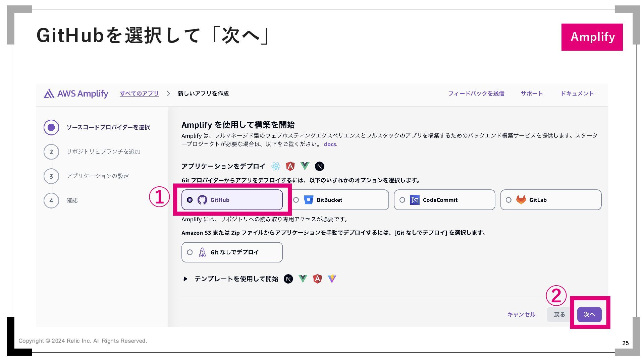The width and height of the screenshot is (644, 362).
Task: Click the キャンセル button
Action: pos(521,314)
